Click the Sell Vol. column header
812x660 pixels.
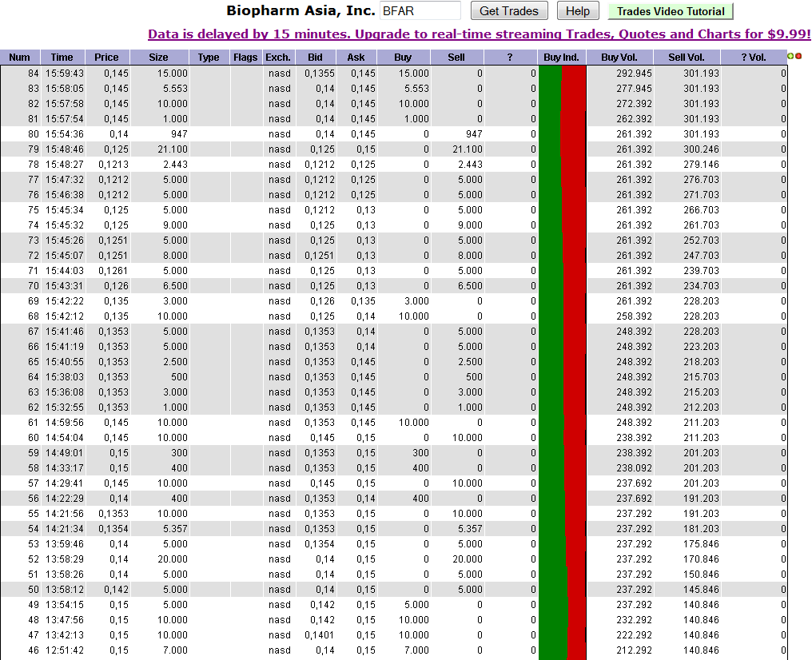click(x=687, y=57)
